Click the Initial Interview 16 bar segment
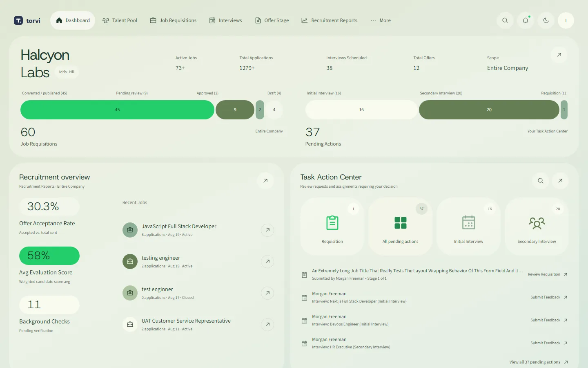Screen dimensions: 588x368 tap(361, 110)
